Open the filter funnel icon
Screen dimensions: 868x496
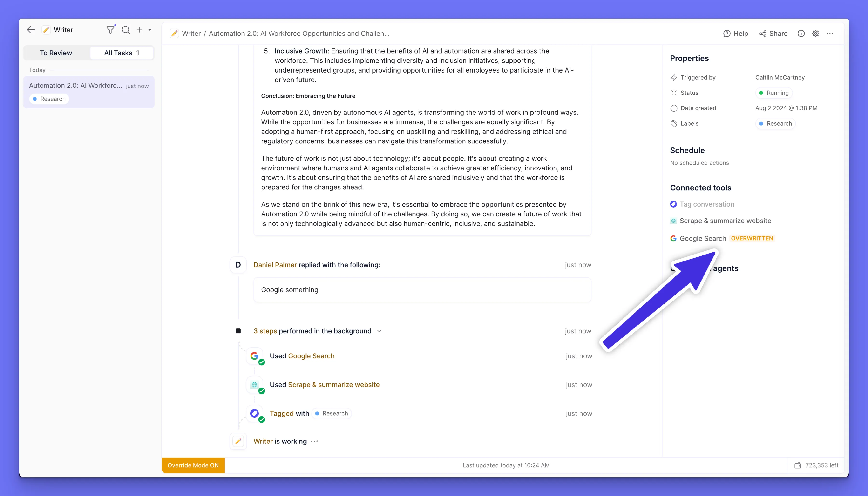110,30
